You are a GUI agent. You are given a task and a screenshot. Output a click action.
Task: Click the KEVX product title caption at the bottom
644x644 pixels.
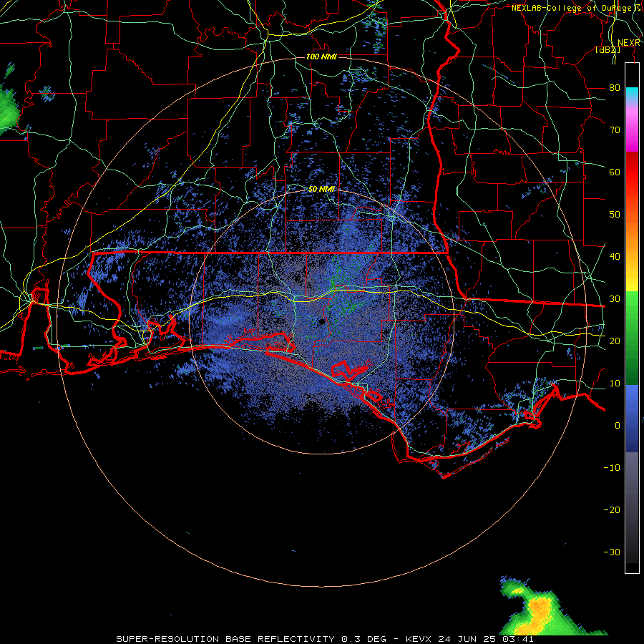tap(324, 639)
